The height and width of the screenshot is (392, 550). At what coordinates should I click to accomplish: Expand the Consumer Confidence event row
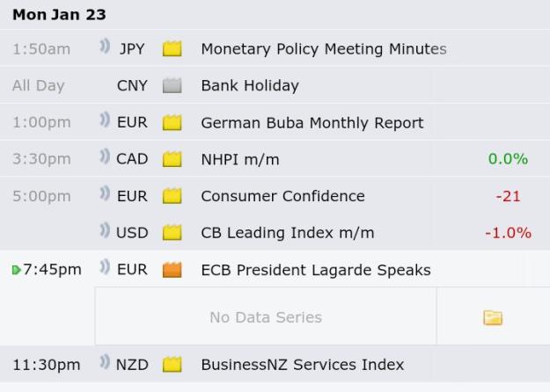tap(275, 196)
